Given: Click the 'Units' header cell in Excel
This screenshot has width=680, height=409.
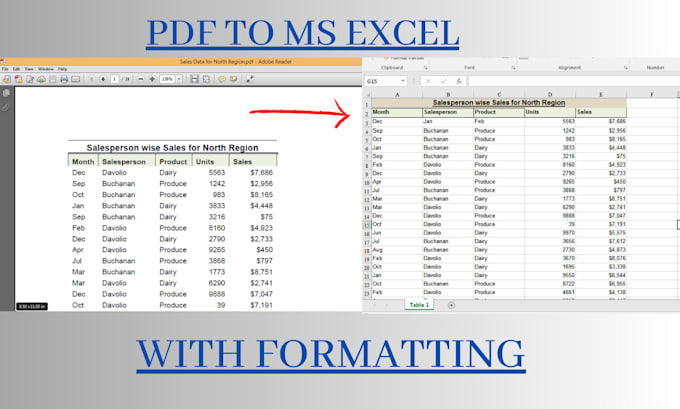Looking at the screenshot, I should point(550,112).
